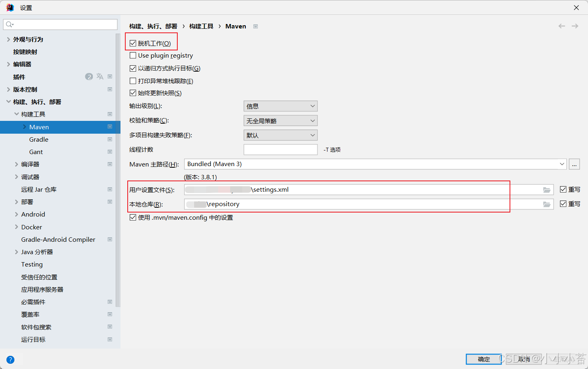This screenshot has height=369, width=588.
Task: Open the Keymap settings page
Action: point(25,52)
